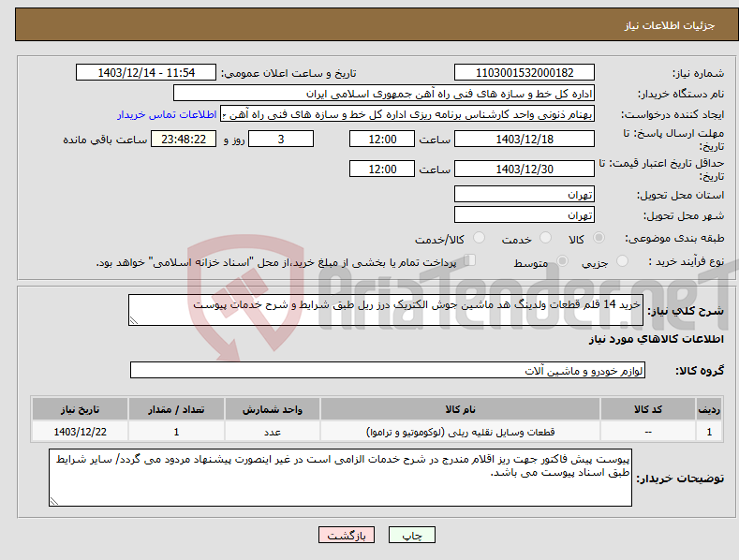Click the جزئیات اطلاعات نیاز header title
This screenshot has height=560, width=739.
[x=670, y=25]
